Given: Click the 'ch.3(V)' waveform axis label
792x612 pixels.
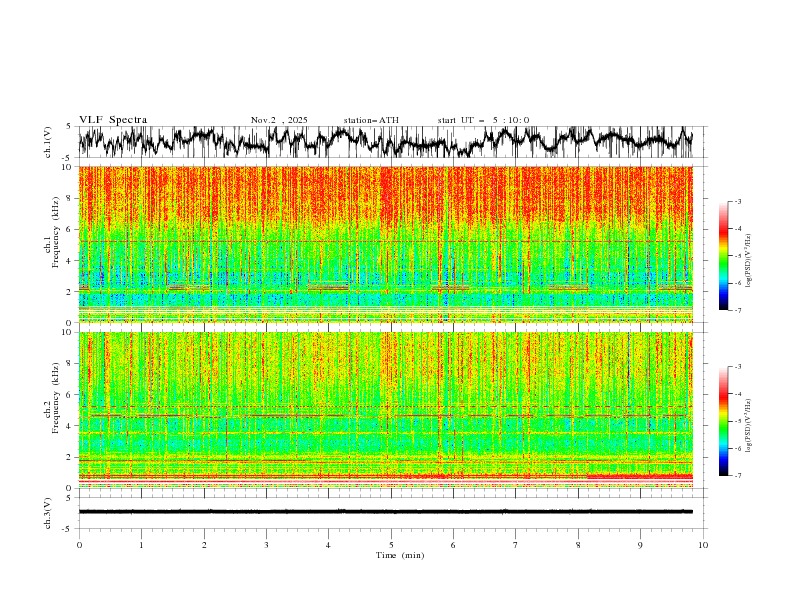Looking at the screenshot, I should coord(48,513).
